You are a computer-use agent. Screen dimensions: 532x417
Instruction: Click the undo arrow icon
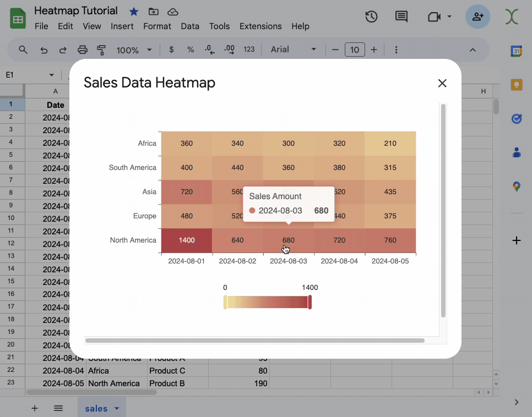[x=44, y=50]
